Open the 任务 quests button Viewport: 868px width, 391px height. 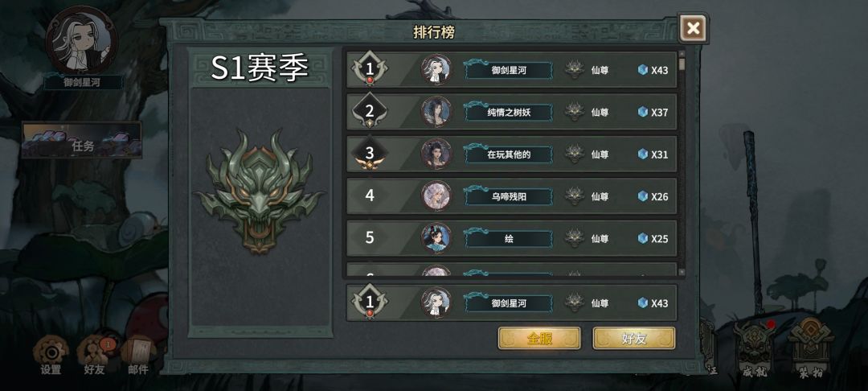click(x=82, y=140)
